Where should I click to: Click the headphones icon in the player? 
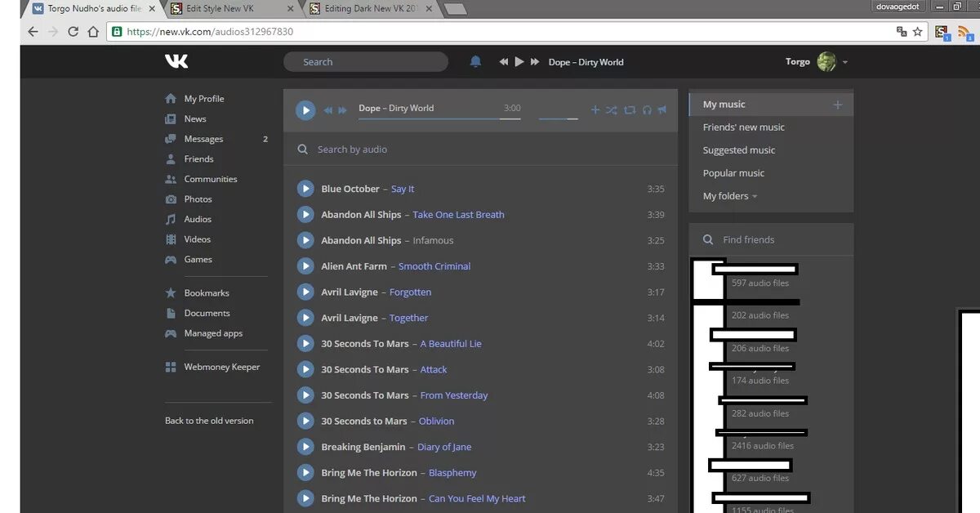[647, 109]
